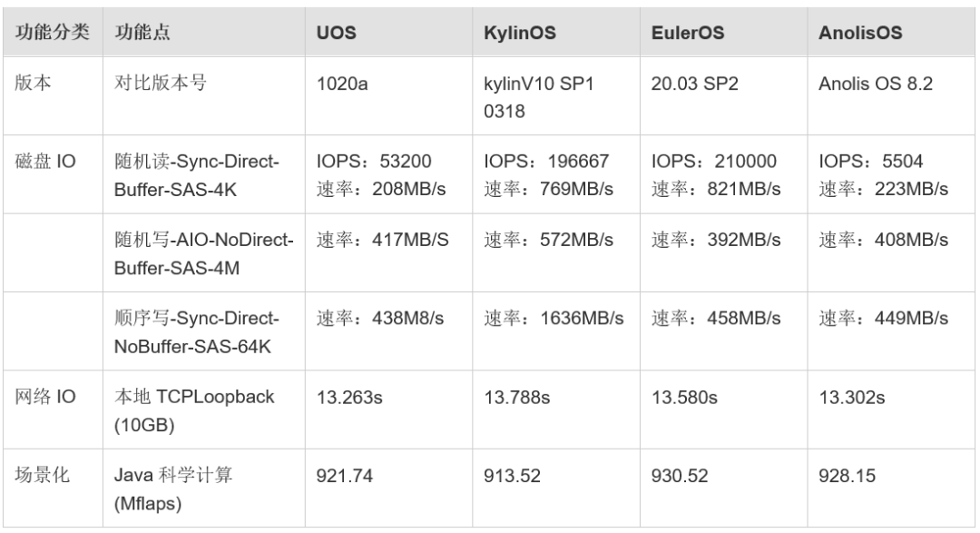Select the IOPS: 210000 EulerOS cell
This screenshot has height=533, width=980.
[x=724, y=174]
